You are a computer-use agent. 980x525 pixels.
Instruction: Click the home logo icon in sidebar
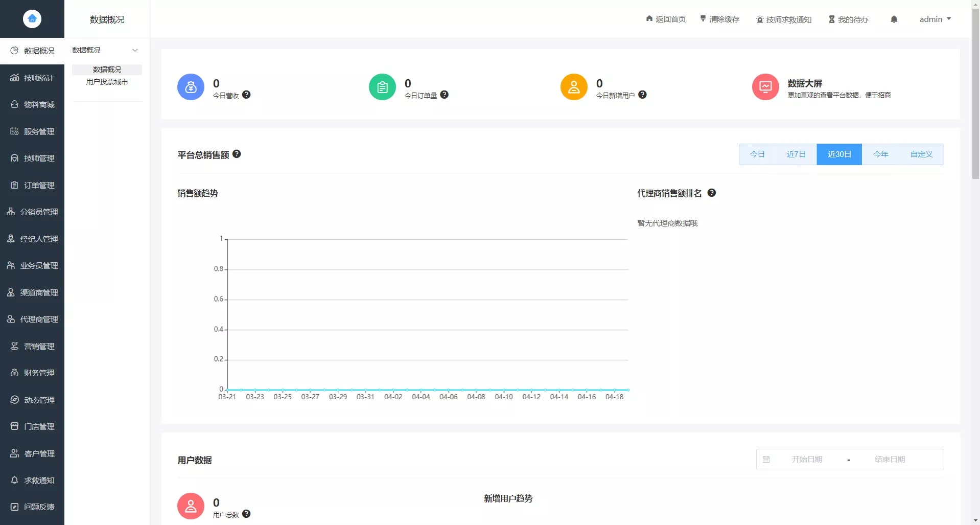pyautogui.click(x=32, y=19)
